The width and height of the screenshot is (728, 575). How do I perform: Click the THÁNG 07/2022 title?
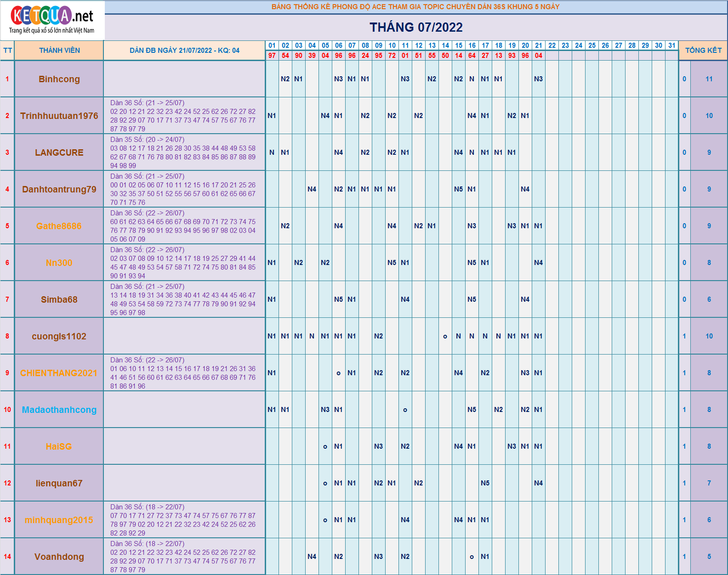tap(416, 28)
